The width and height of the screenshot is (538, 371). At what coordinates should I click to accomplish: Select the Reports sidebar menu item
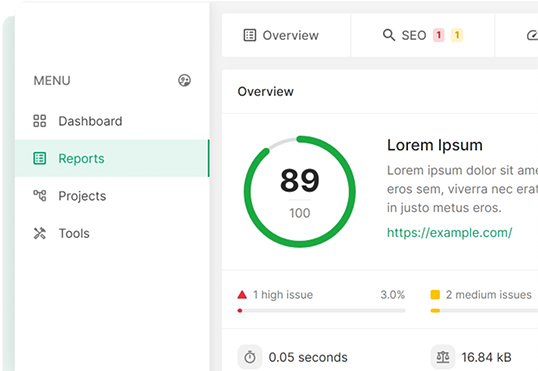pyautogui.click(x=112, y=158)
